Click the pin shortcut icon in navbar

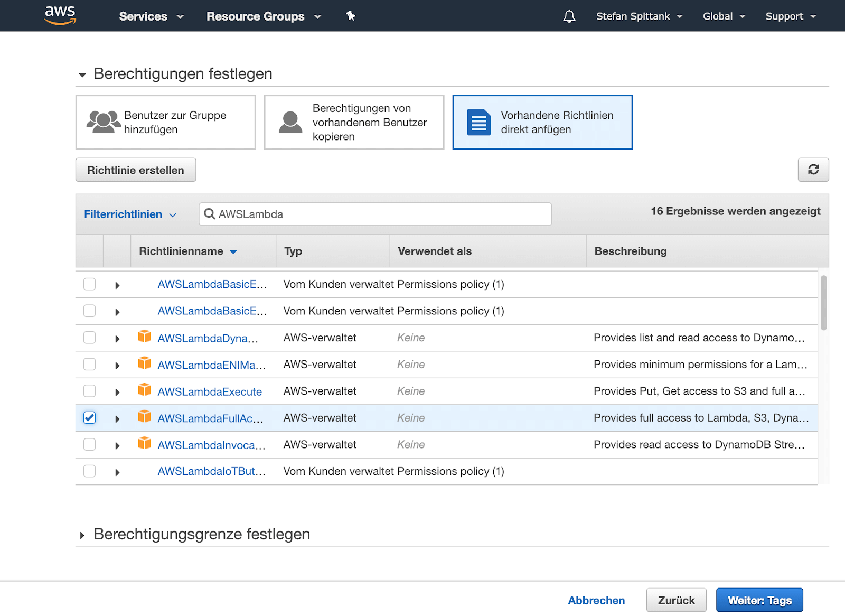tap(351, 16)
